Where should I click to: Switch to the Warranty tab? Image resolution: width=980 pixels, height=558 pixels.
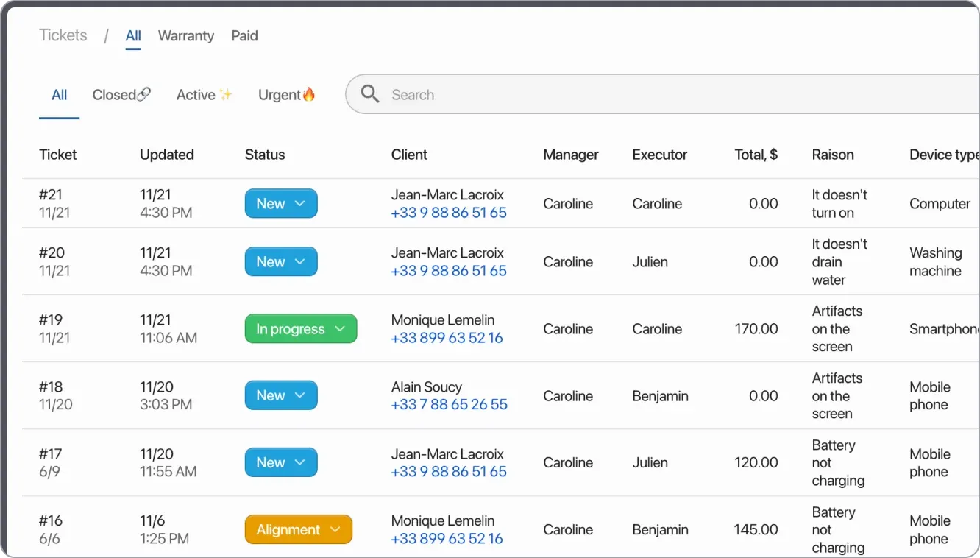pos(185,35)
